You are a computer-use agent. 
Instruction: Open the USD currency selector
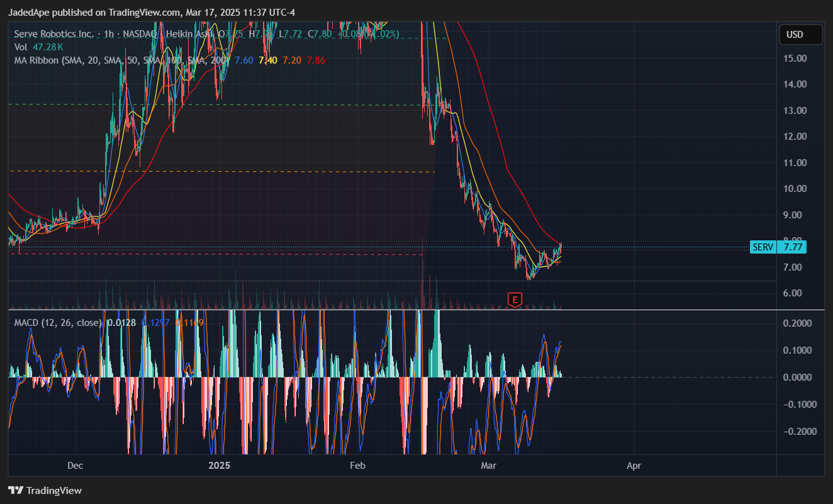(800, 35)
